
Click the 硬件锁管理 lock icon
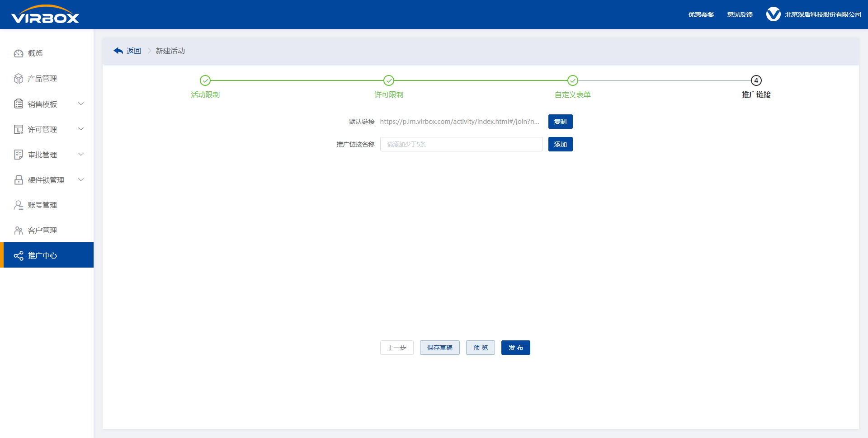coord(19,180)
